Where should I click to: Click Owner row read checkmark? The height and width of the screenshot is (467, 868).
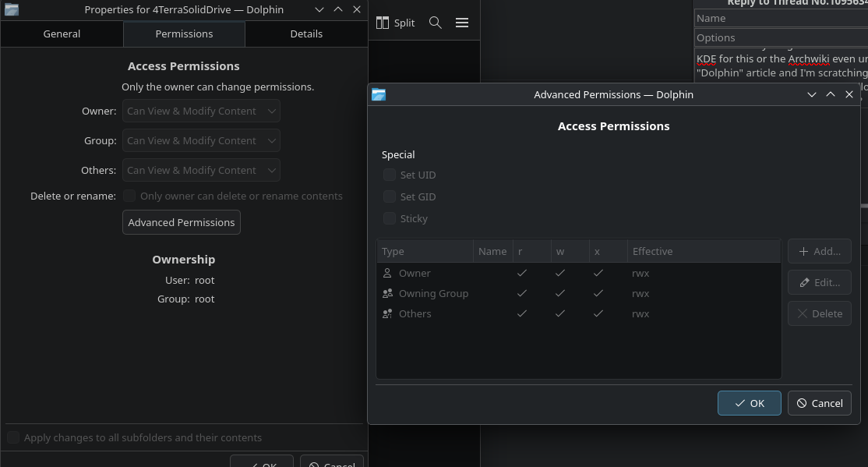[x=521, y=273]
